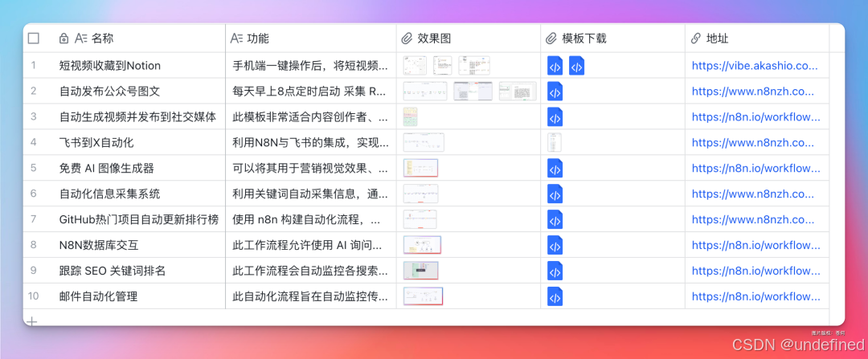Open second preview image for 自动发布公众号图文
The width and height of the screenshot is (868, 359).
tap(473, 92)
